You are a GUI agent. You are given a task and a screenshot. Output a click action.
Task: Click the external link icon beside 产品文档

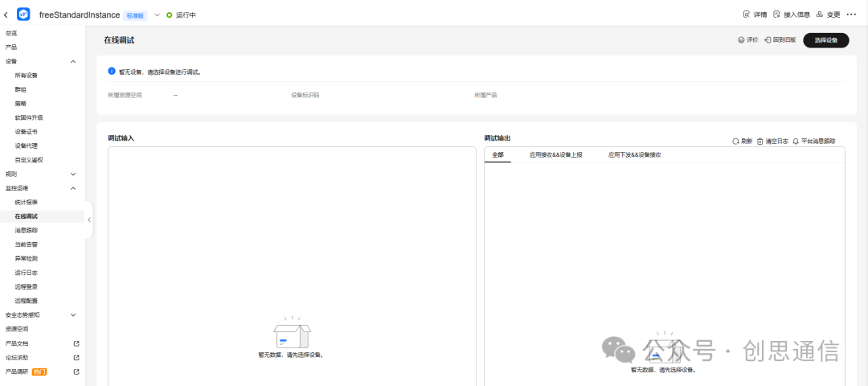(x=76, y=343)
